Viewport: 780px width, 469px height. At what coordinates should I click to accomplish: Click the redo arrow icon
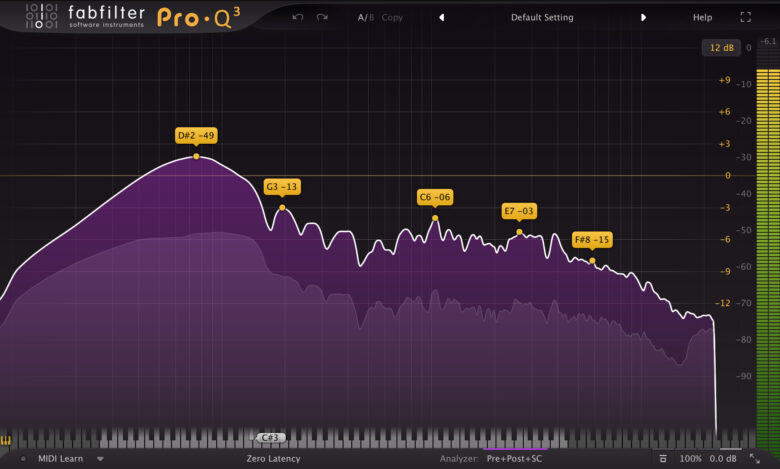(x=322, y=17)
